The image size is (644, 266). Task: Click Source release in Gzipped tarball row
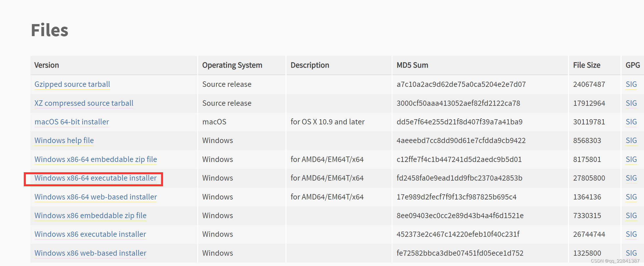click(227, 84)
